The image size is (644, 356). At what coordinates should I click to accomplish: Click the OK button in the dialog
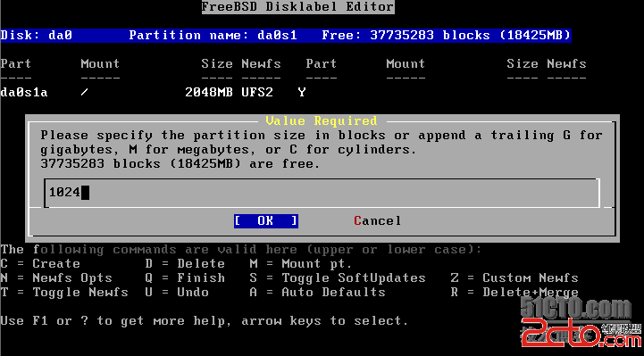pos(266,220)
